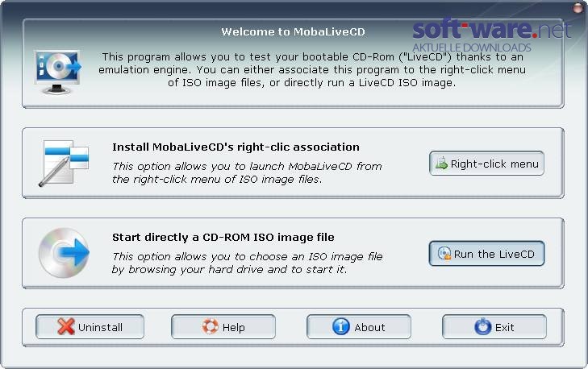The height and width of the screenshot is (369, 588).
Task: Click 'Install MobaLiveCD's right-clic association' title
Action: point(236,147)
